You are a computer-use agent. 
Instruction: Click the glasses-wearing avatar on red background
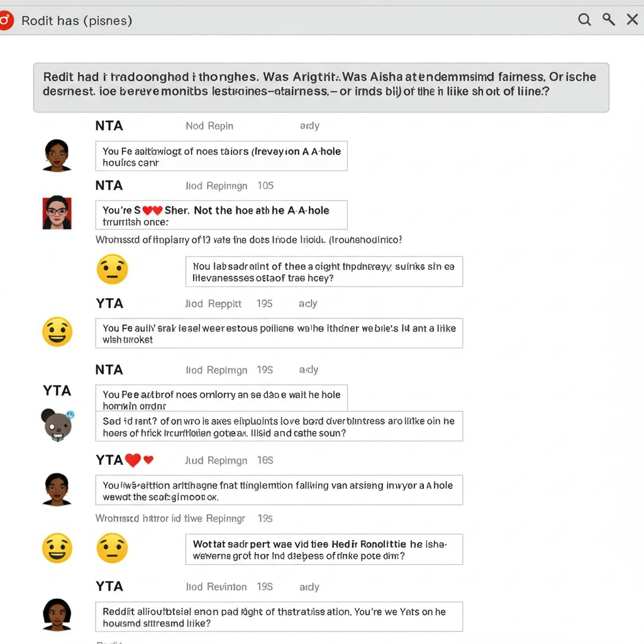pyautogui.click(x=57, y=213)
